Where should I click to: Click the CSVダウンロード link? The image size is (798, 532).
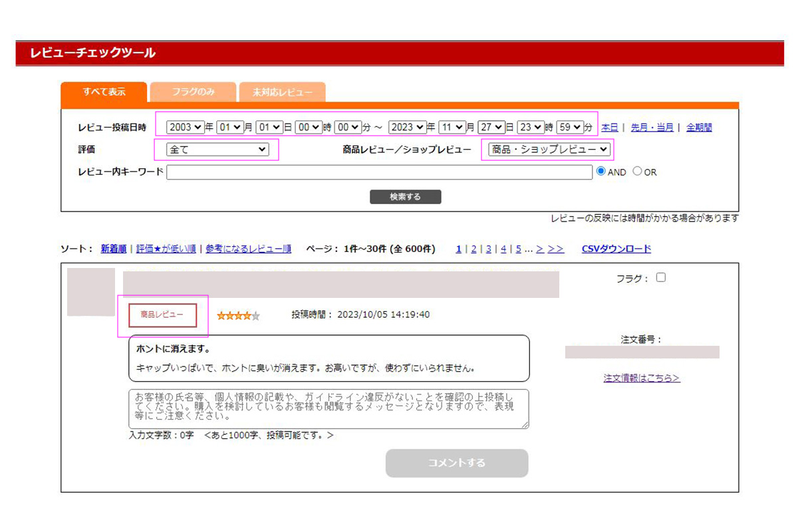(616, 249)
